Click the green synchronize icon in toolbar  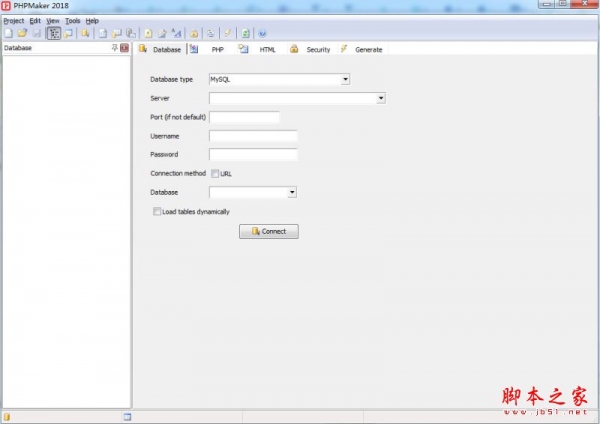coord(245,33)
